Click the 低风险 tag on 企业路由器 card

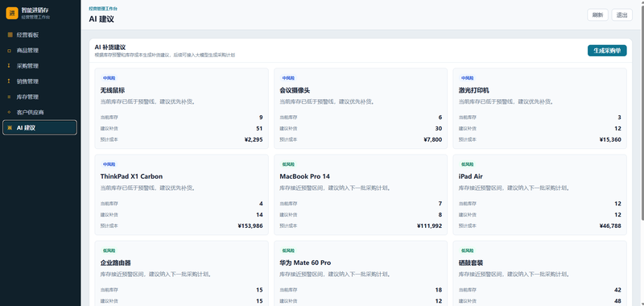[109, 250]
